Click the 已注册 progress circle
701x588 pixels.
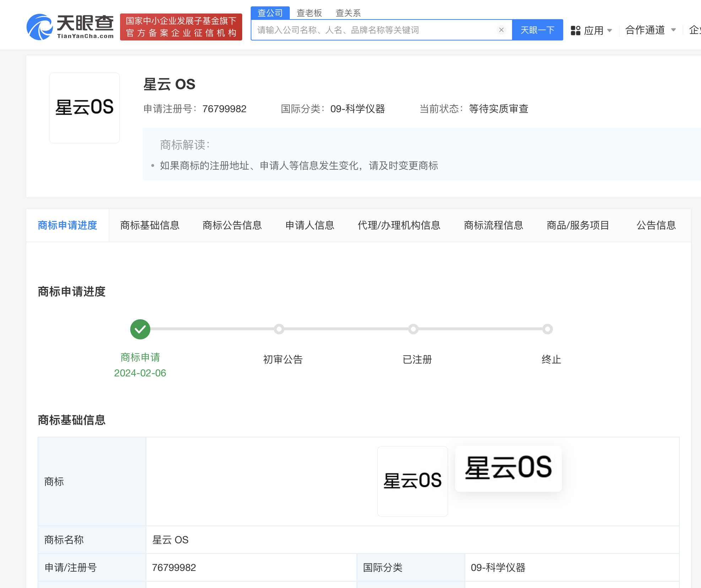413,329
